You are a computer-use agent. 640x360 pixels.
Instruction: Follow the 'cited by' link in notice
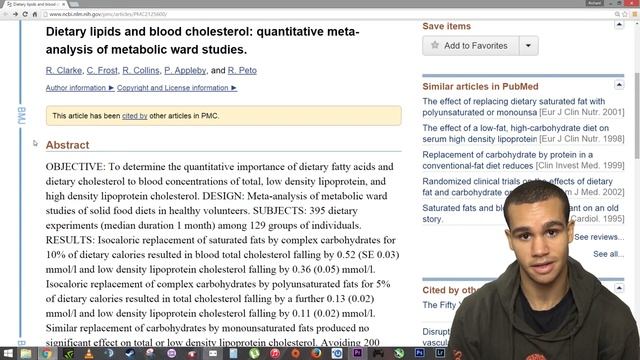point(135,116)
